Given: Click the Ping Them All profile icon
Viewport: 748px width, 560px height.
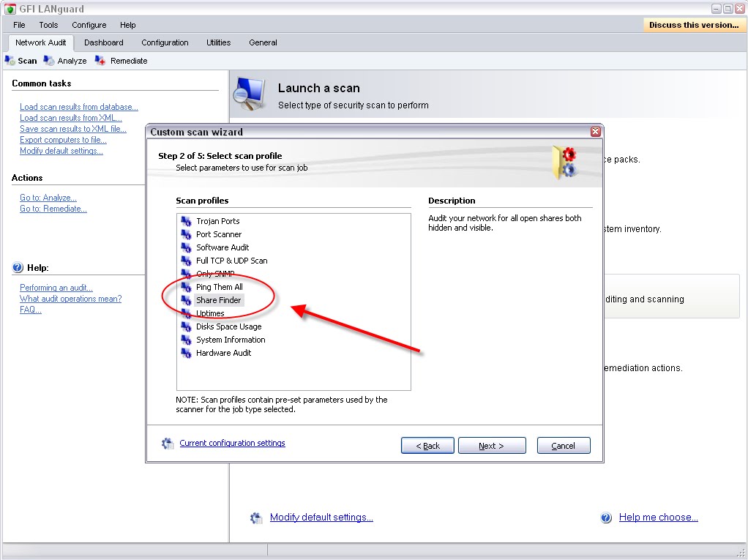Looking at the screenshot, I should pyautogui.click(x=186, y=287).
